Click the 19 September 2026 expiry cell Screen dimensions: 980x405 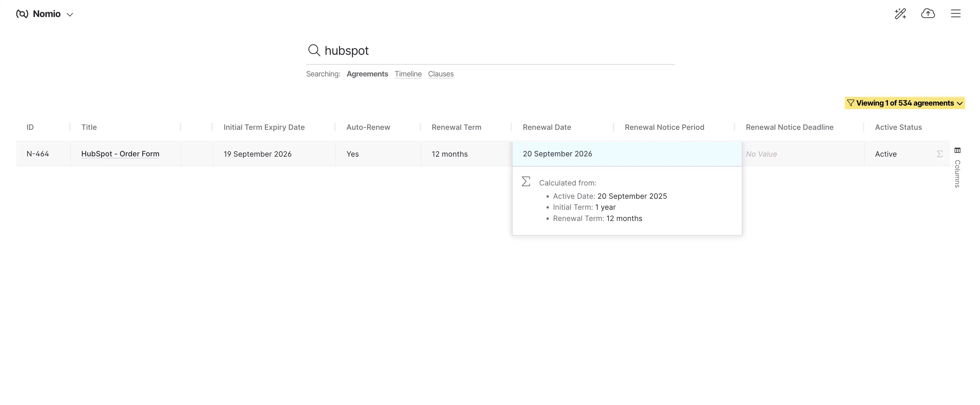pos(274,154)
